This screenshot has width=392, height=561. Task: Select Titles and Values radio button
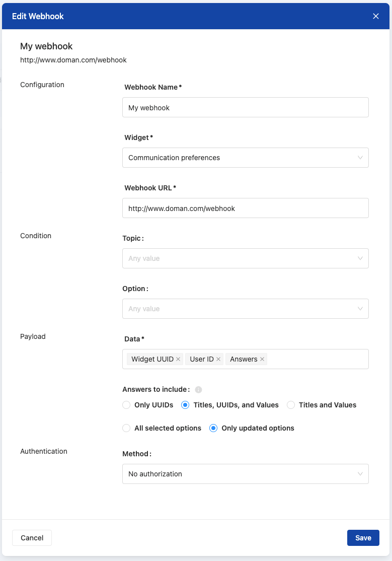290,405
